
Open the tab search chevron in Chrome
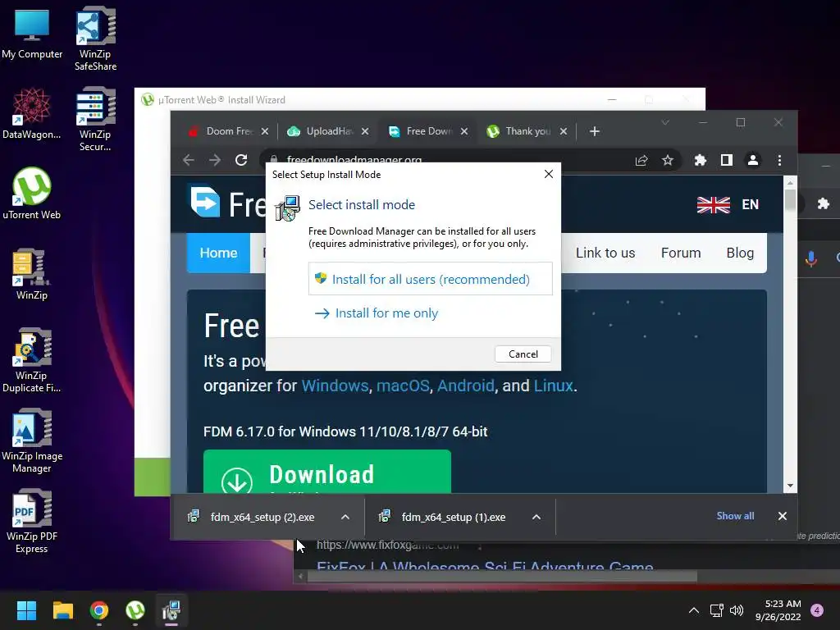(x=665, y=123)
